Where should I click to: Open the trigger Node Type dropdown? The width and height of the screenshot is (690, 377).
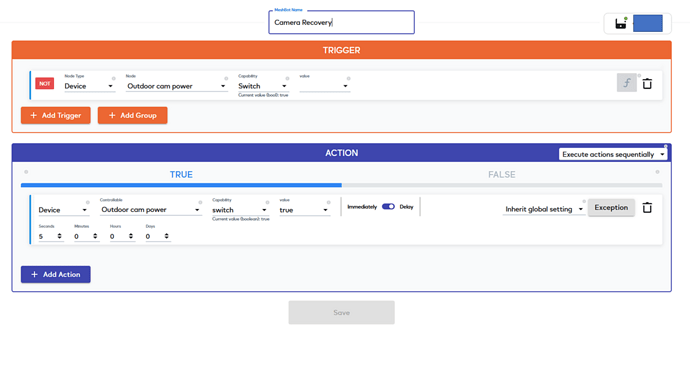[89, 86]
